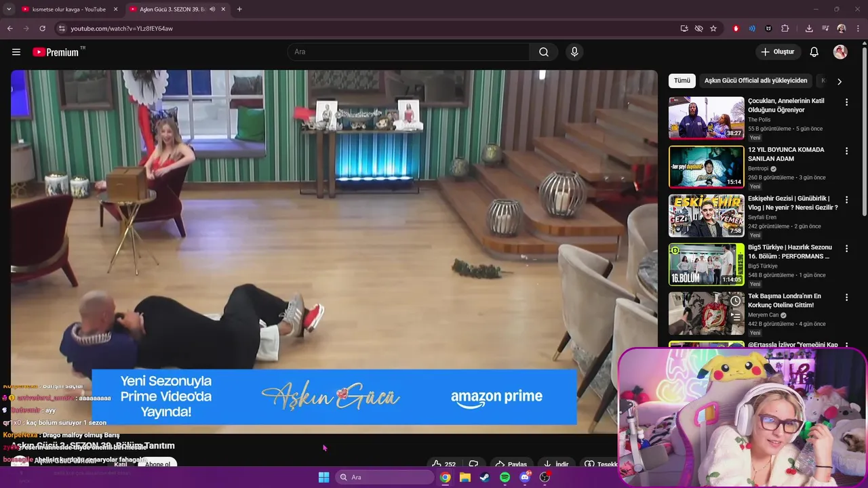Dislike the video with thumbs-down button
The width and height of the screenshot is (868, 488).
pyautogui.click(x=473, y=464)
